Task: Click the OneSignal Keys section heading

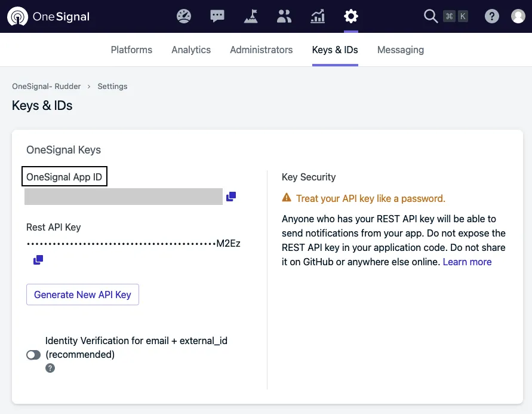Action: click(63, 150)
